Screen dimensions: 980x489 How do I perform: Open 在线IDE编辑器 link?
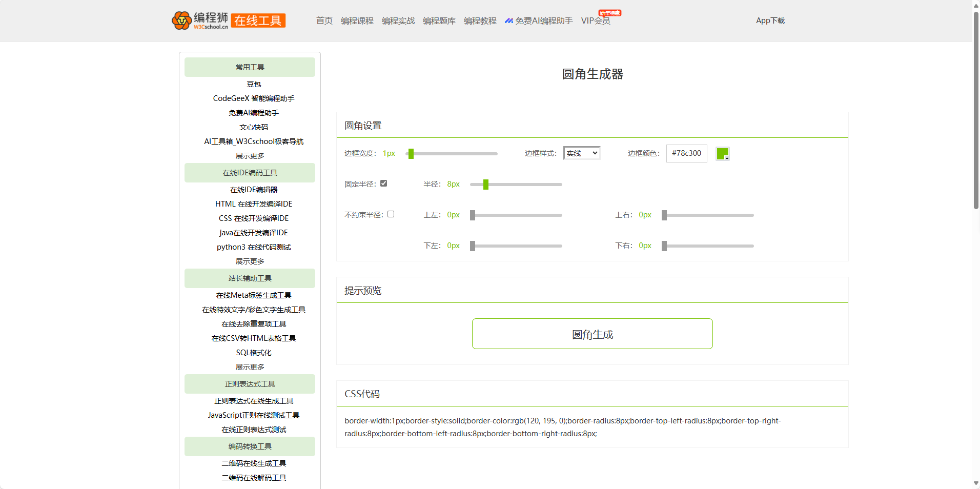click(254, 190)
